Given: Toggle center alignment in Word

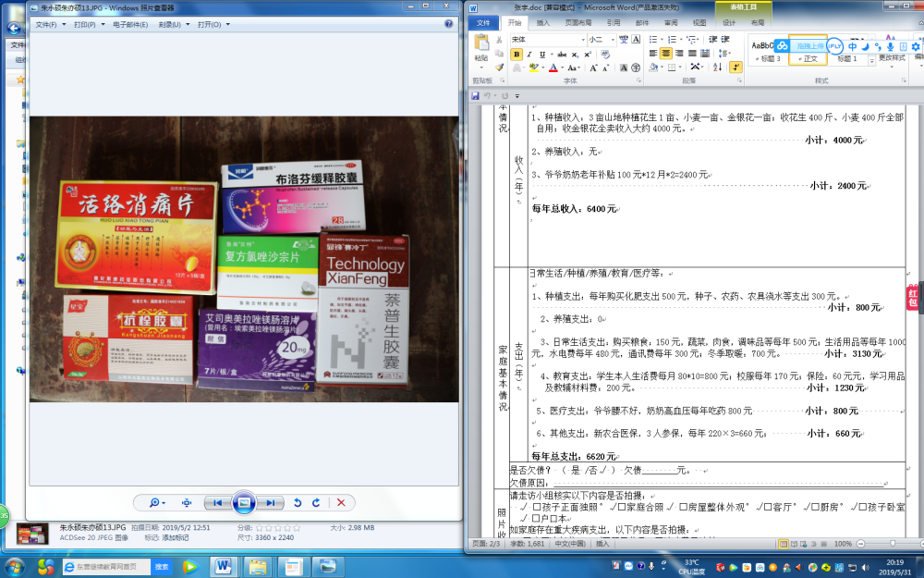Looking at the screenshot, I should click(666, 54).
